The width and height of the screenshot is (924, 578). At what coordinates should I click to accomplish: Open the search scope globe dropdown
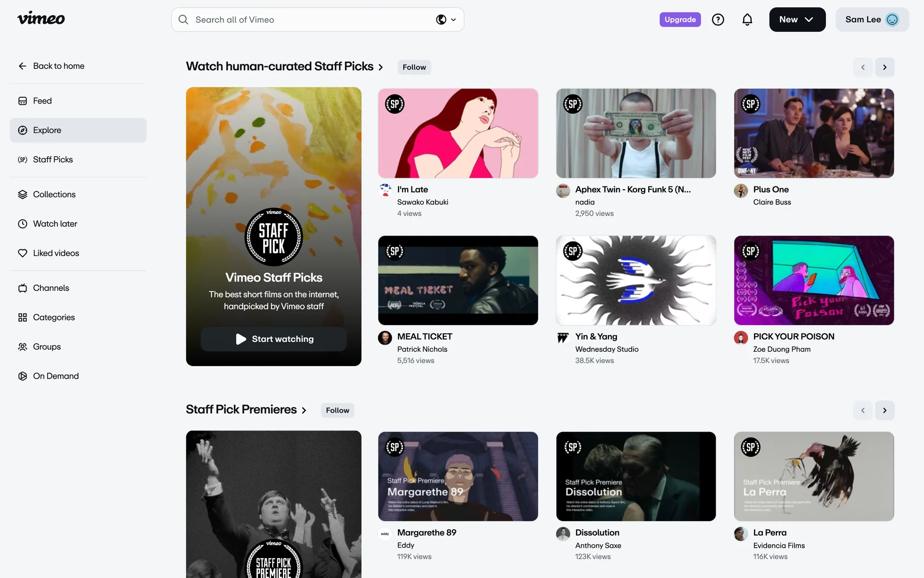point(446,20)
